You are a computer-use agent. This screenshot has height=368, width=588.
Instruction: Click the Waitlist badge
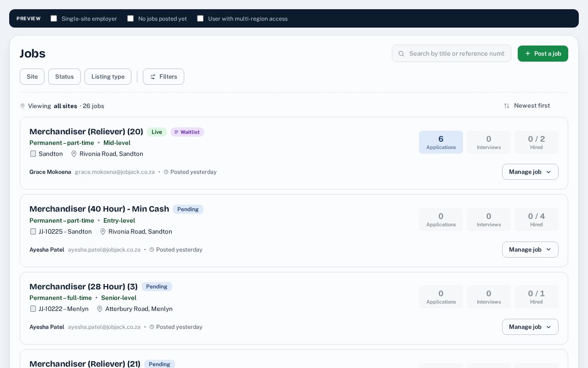[187, 132]
